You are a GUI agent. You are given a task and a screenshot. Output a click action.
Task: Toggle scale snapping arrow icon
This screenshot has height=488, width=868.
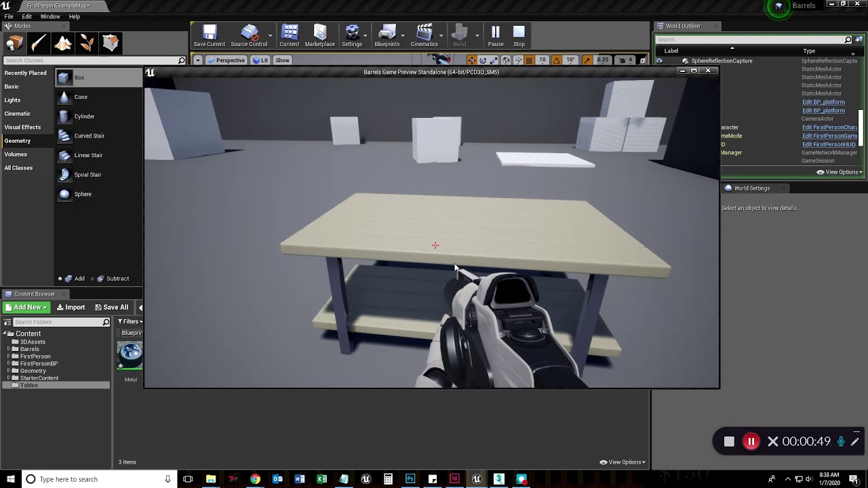(587, 60)
